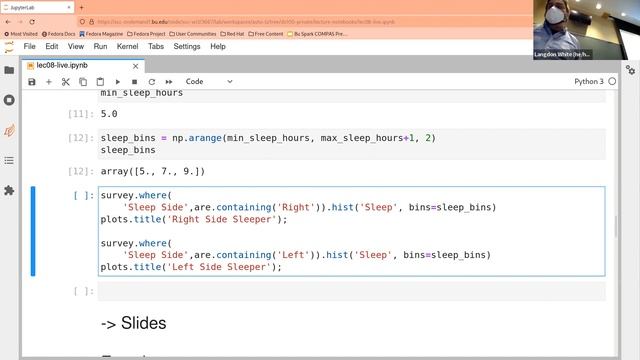
Task: Switch to the JupyterLab browser tab
Action: (37, 7)
